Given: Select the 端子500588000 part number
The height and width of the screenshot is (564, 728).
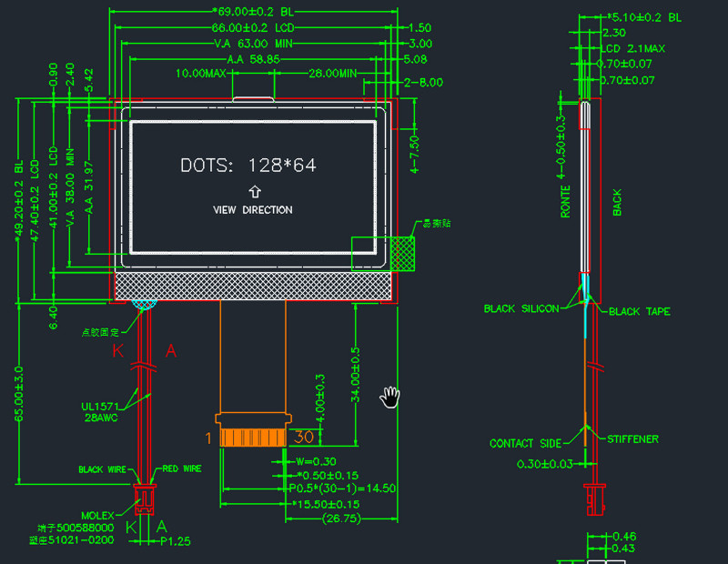Looking at the screenshot, I should 76,528.
